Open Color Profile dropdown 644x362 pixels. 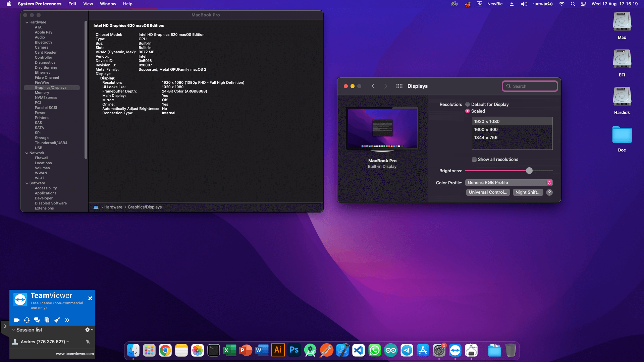[x=509, y=183]
